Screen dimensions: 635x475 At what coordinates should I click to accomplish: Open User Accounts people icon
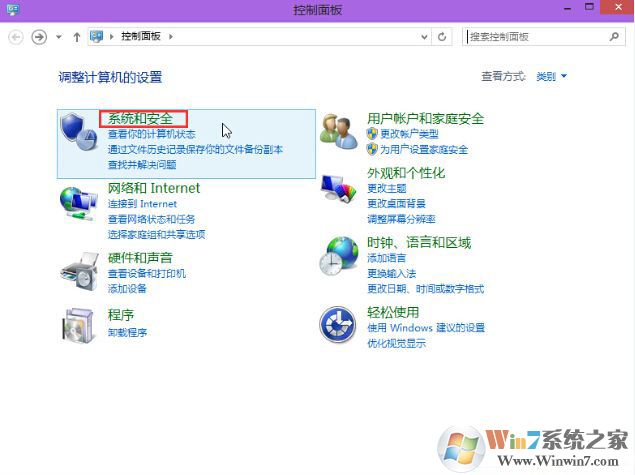339,131
